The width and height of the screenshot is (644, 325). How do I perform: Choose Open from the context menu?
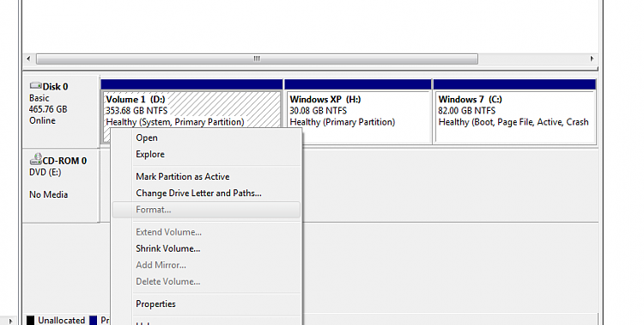[x=147, y=138]
